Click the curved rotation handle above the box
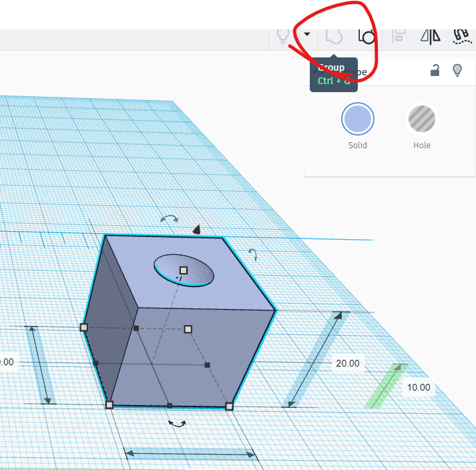The height and width of the screenshot is (470, 476). click(170, 218)
